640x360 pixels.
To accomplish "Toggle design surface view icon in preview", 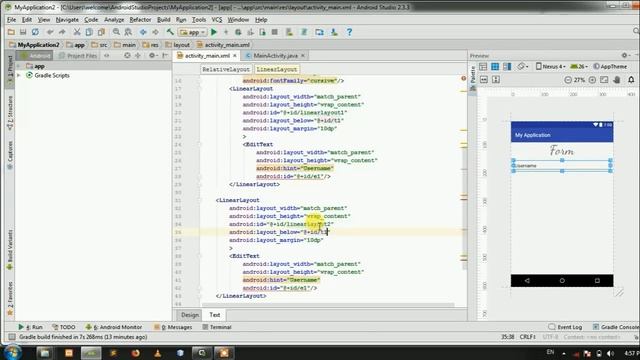I will pos(483,67).
